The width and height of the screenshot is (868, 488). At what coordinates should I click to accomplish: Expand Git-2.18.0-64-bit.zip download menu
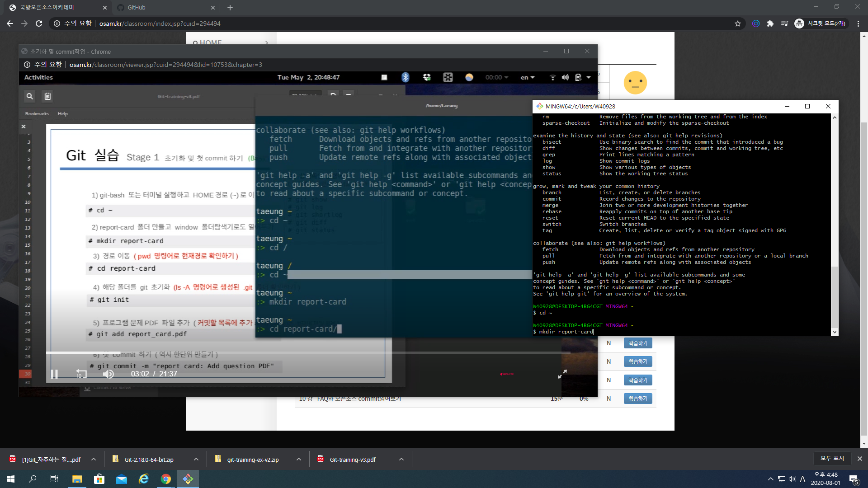tap(196, 460)
